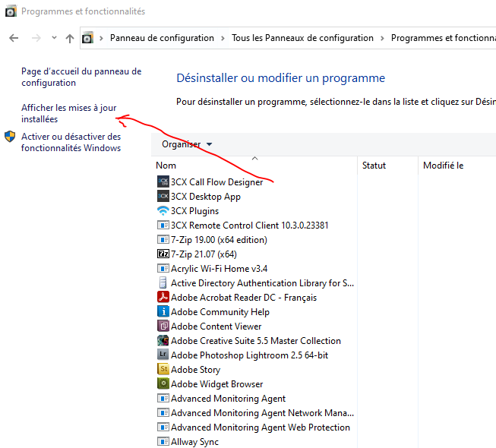This screenshot has width=496, height=448.
Task: Click the Adobe Story St icon
Action: 163,369
